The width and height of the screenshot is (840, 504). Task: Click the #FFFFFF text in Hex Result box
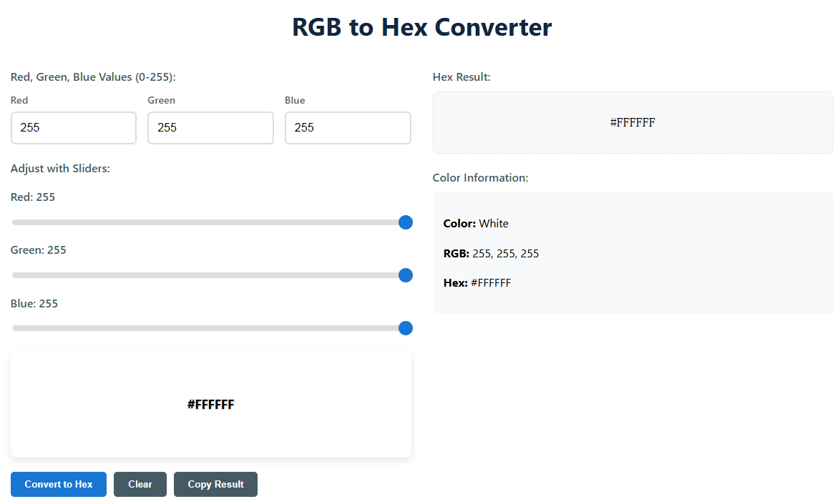633,122
